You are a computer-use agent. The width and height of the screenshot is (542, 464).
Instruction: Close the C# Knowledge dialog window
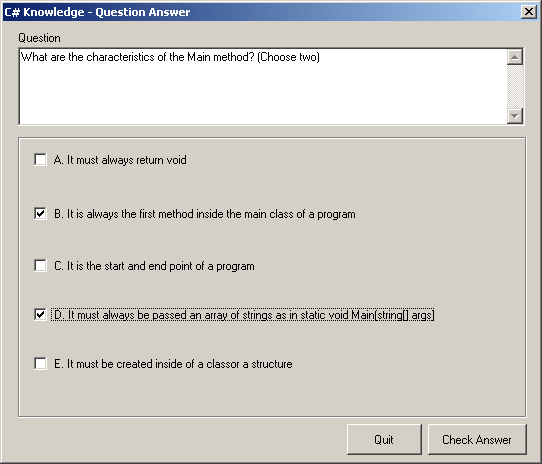pyautogui.click(x=529, y=12)
